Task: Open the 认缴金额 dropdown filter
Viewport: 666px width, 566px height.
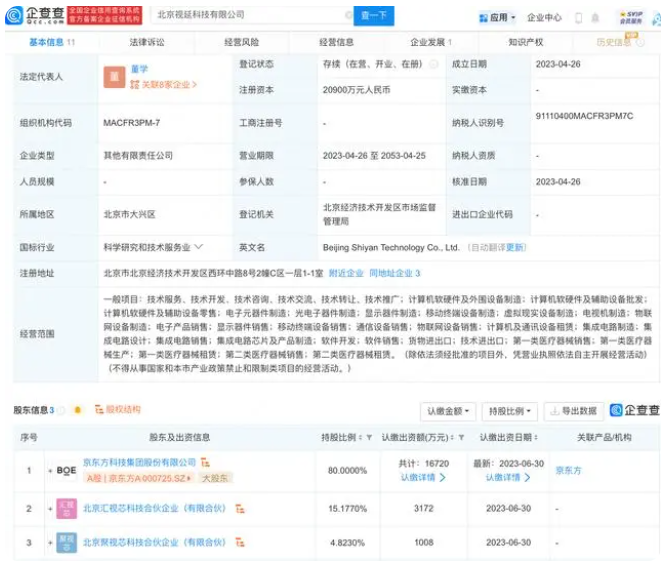Action: pos(448,411)
